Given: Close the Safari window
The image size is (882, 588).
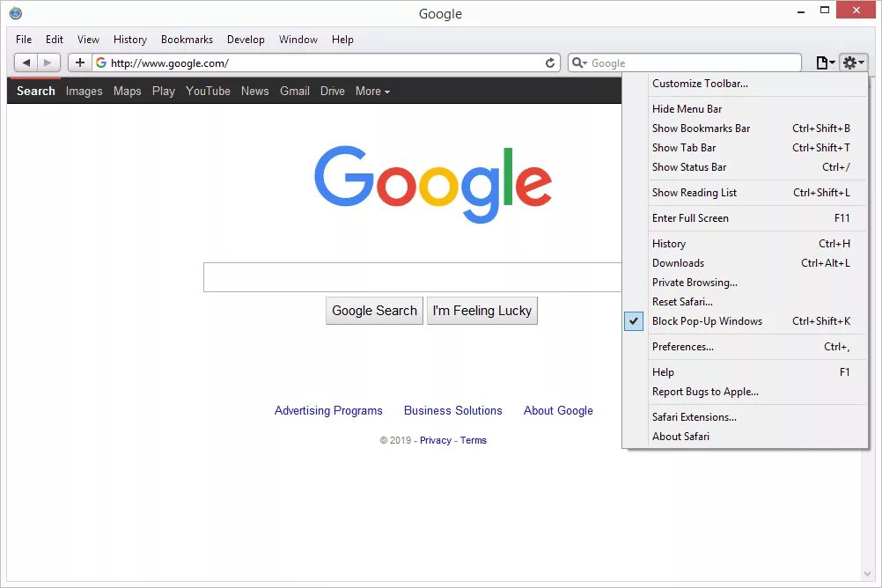Looking at the screenshot, I should 856,10.
